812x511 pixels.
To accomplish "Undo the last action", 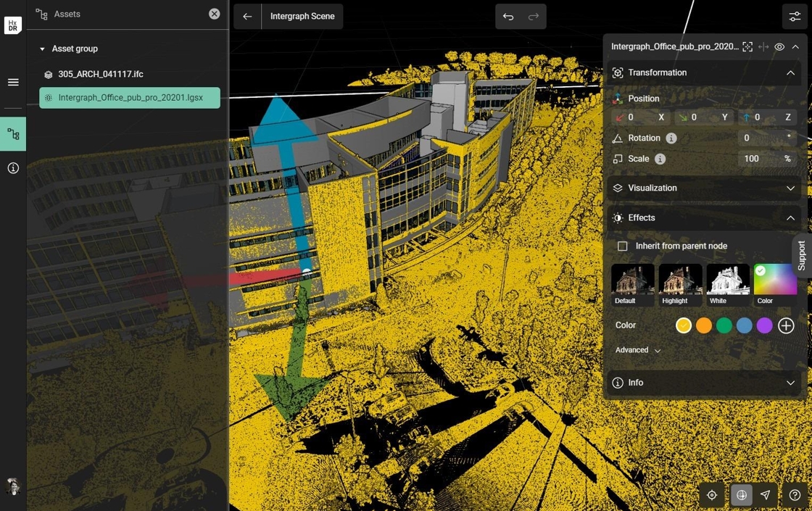I will pyautogui.click(x=508, y=17).
